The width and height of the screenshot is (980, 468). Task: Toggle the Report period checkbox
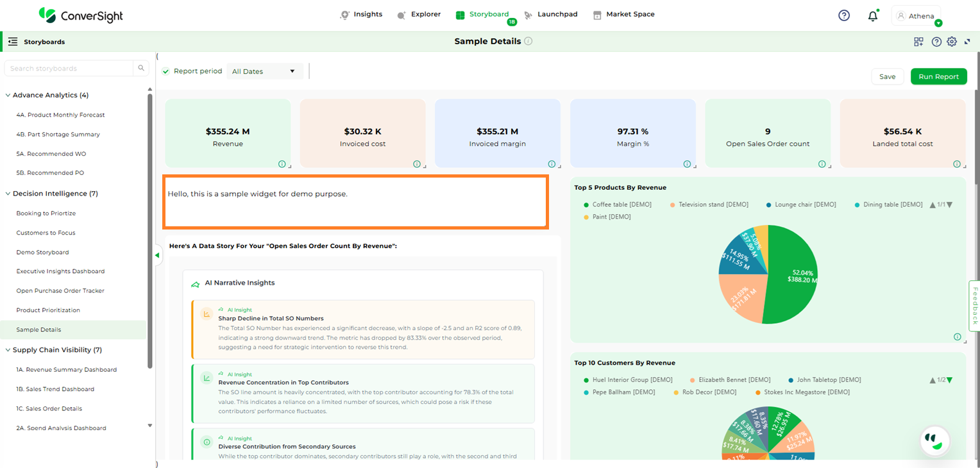coord(166,71)
